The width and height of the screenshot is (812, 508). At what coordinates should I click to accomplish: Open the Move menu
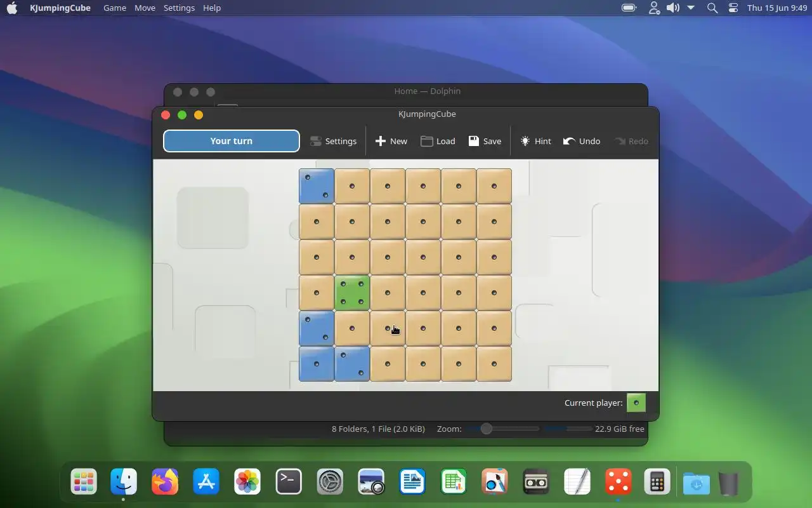coord(145,8)
